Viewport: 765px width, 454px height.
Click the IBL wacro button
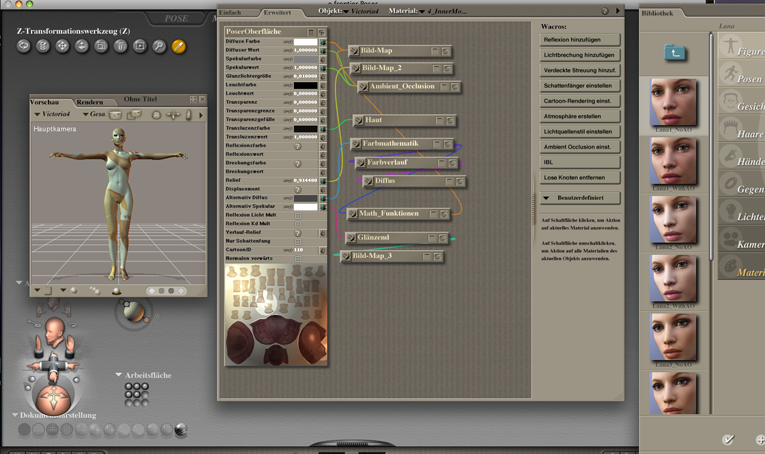(580, 162)
